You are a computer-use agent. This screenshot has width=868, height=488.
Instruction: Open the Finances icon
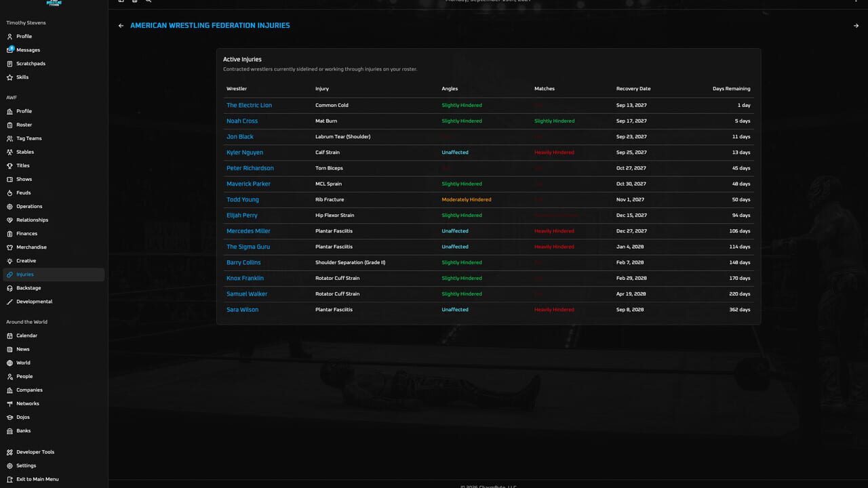pos(9,233)
